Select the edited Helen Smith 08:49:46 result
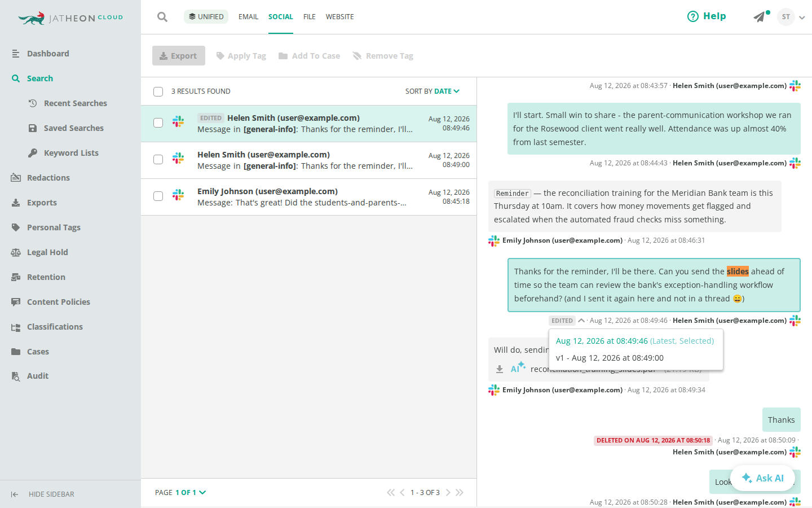This screenshot has width=812, height=508. tap(158, 123)
